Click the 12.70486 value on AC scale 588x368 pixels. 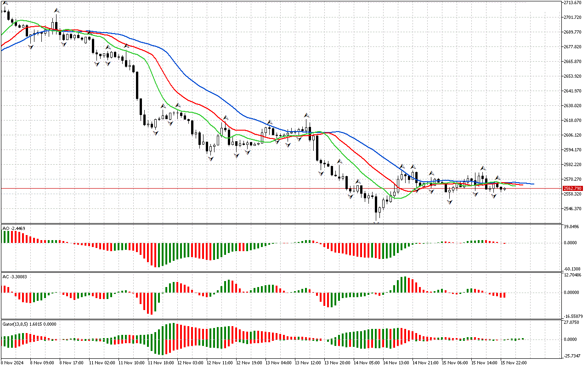(x=572, y=276)
